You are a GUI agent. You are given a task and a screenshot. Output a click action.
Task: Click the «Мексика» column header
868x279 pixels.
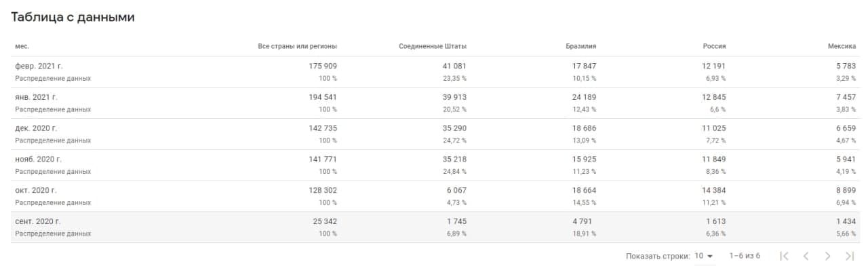coord(841,46)
